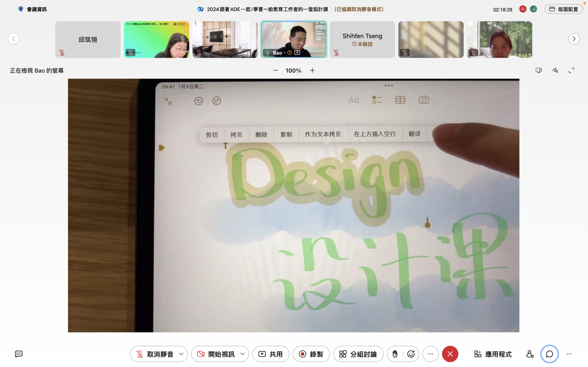
Task: Toggle 錄製 recording button
Action: (x=311, y=354)
